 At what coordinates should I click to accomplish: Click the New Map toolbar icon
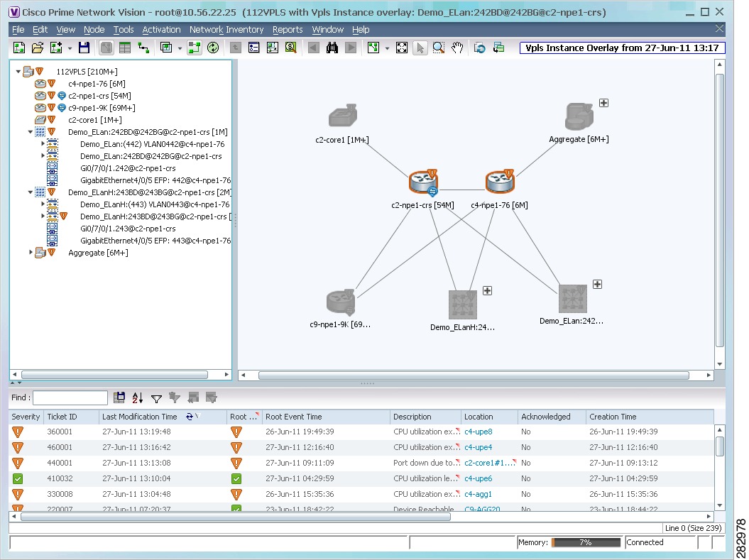(x=19, y=48)
